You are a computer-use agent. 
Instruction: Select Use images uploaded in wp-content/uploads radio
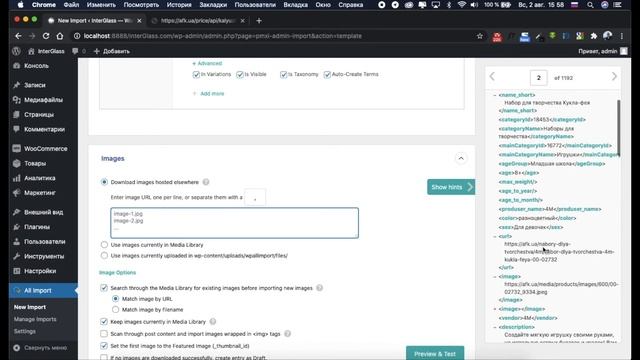(104, 256)
